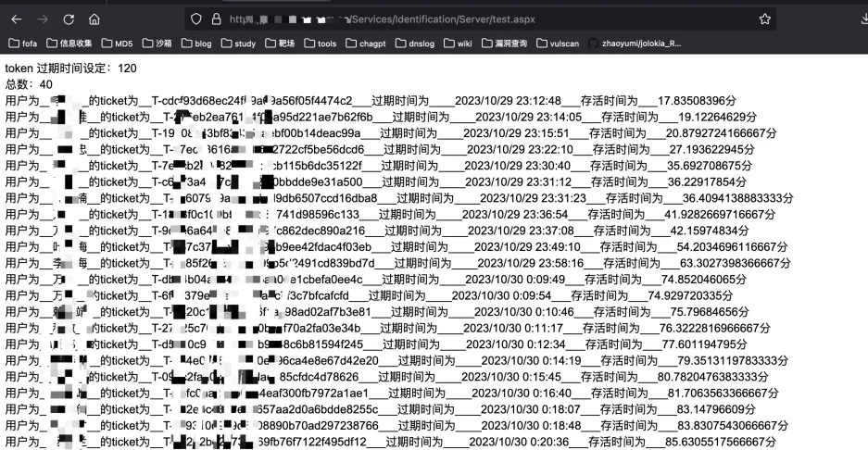Click the survival time value 75.79684656分
The image size is (868, 450).
coord(710,312)
